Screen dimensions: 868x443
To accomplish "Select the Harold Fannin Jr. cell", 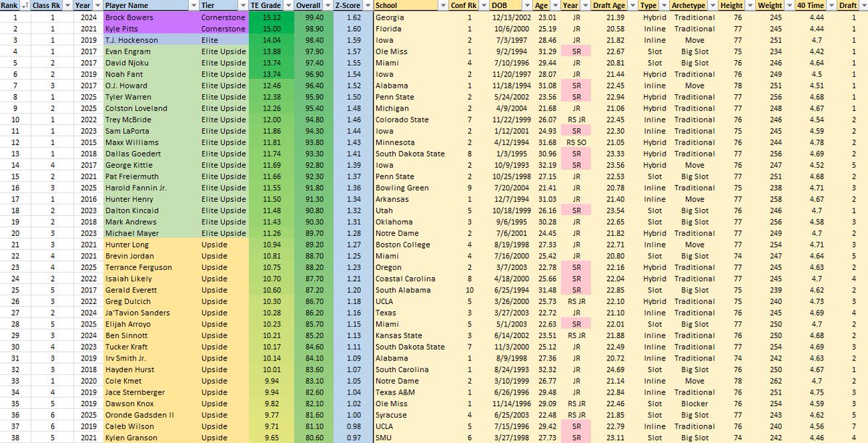I will 150,188.
